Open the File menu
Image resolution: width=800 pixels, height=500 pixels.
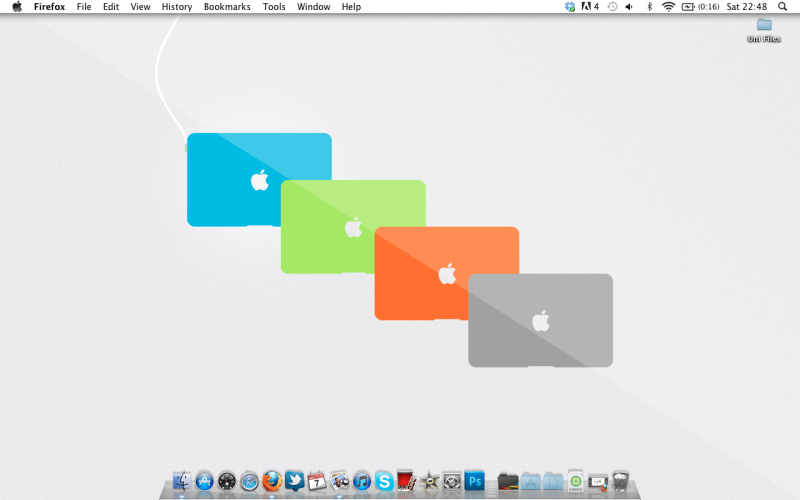84,7
